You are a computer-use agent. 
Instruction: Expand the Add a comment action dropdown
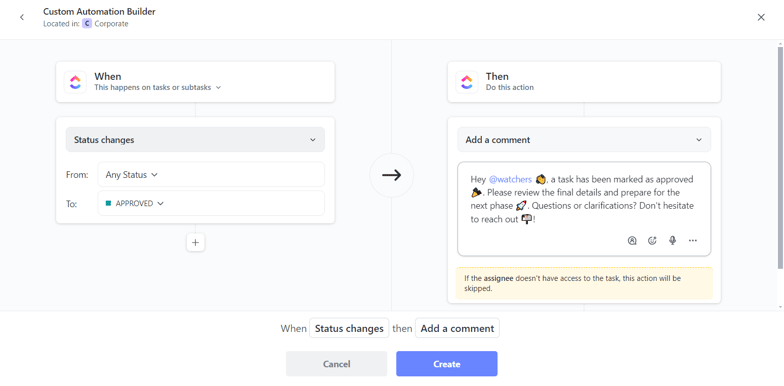click(584, 140)
